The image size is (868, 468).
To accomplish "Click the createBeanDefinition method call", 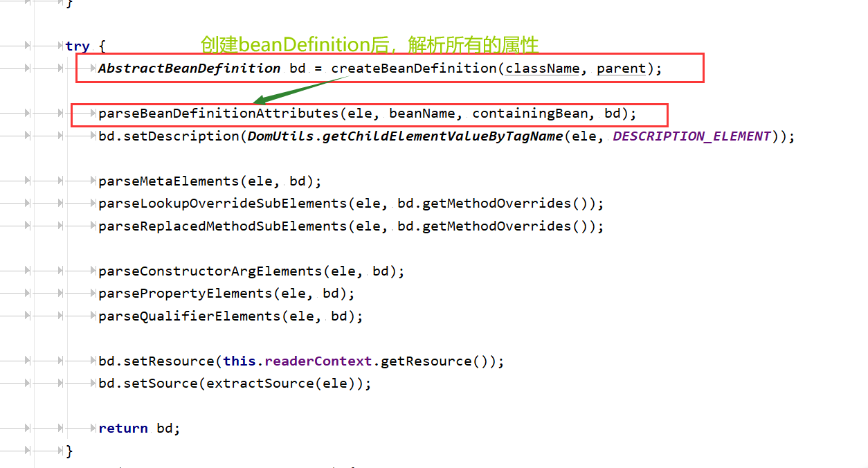I will tap(414, 69).
